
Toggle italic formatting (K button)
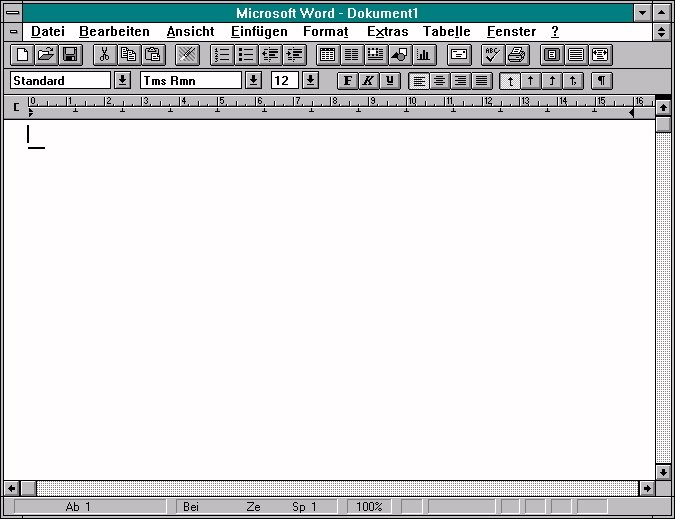369,81
